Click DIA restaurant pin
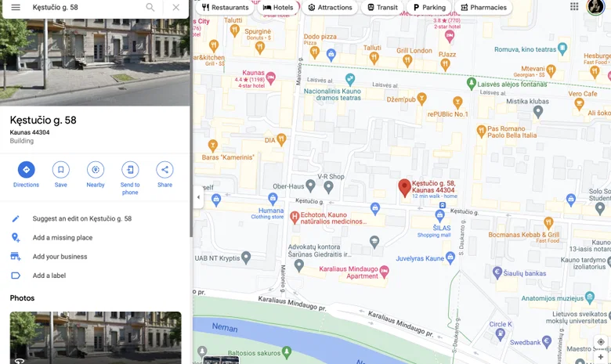The width and height of the screenshot is (611, 364). [281, 139]
